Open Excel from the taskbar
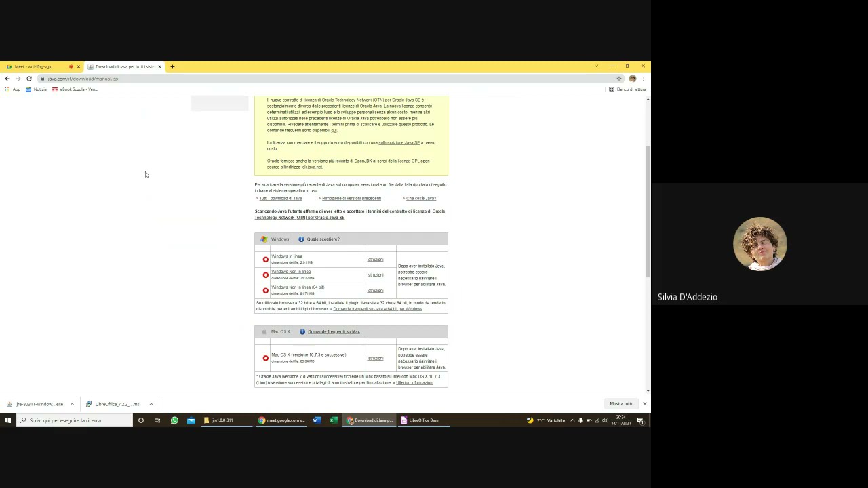 [333, 420]
